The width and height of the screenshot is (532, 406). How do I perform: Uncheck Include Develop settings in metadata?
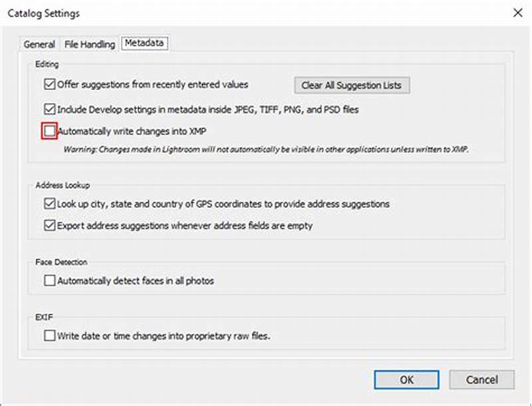pyautogui.click(x=49, y=107)
